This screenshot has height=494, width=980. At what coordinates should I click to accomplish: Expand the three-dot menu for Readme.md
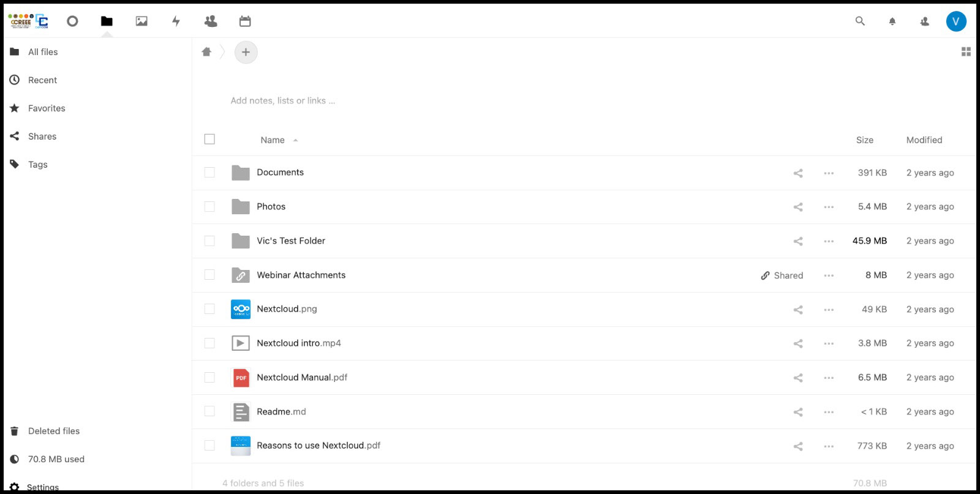(x=829, y=412)
